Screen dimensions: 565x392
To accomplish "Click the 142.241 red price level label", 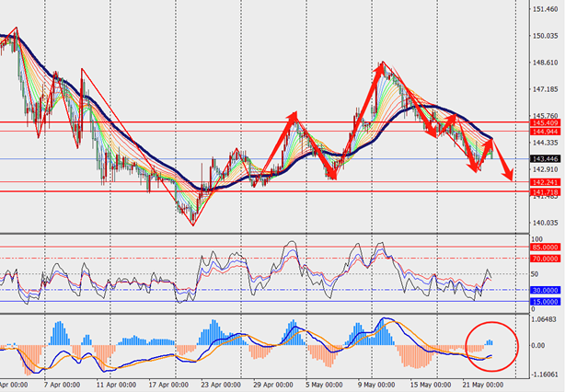I will click(x=542, y=182).
